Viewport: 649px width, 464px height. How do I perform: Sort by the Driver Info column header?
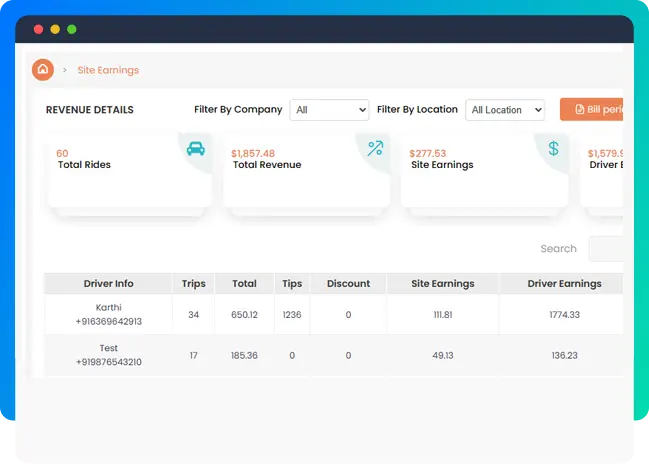point(108,284)
